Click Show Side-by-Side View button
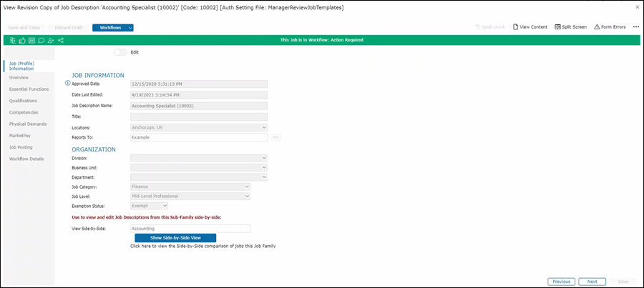The width and height of the screenshot is (644, 288). click(175, 237)
